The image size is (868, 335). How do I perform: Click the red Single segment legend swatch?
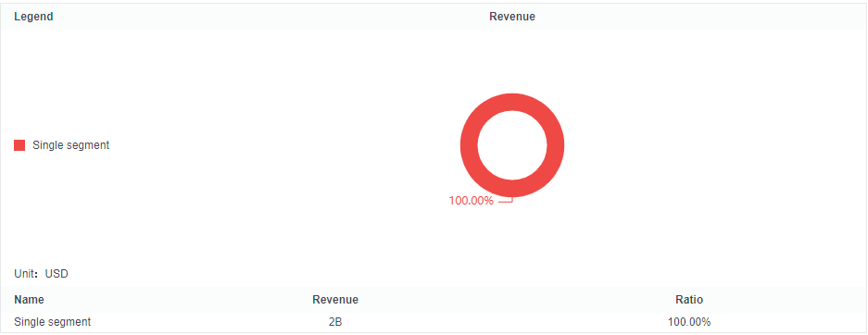pyautogui.click(x=19, y=145)
